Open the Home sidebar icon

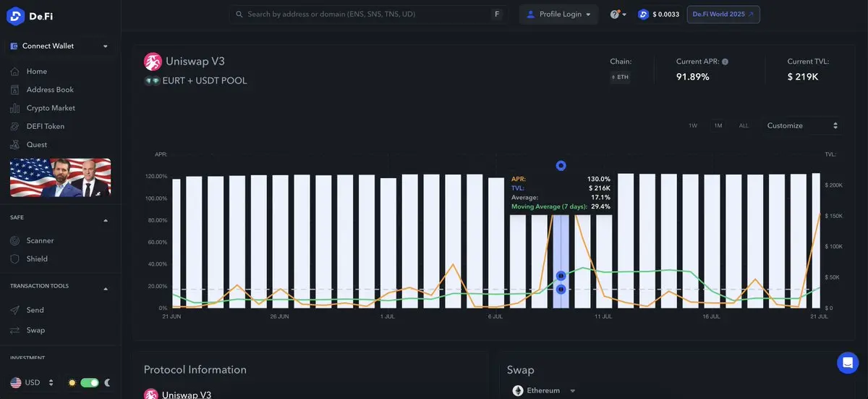click(x=14, y=72)
